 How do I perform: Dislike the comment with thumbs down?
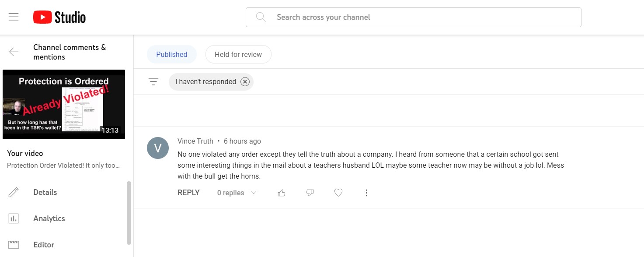click(310, 193)
